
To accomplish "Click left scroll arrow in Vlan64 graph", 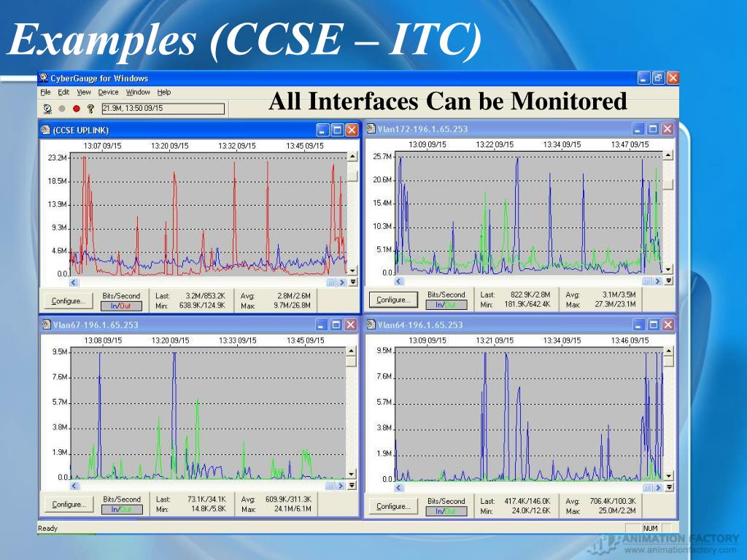I will pos(399,488).
